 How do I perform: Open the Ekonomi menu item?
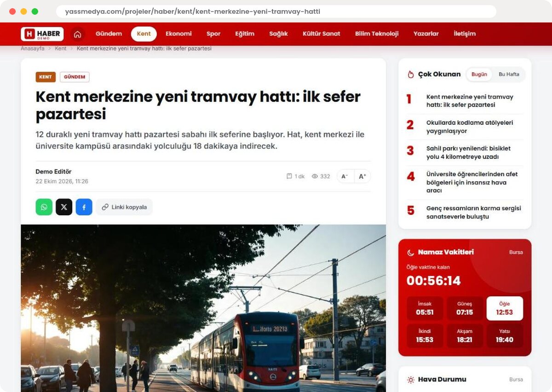(x=179, y=34)
